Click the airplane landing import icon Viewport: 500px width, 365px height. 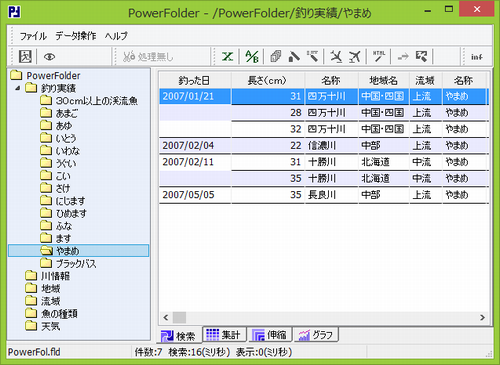coord(336,56)
